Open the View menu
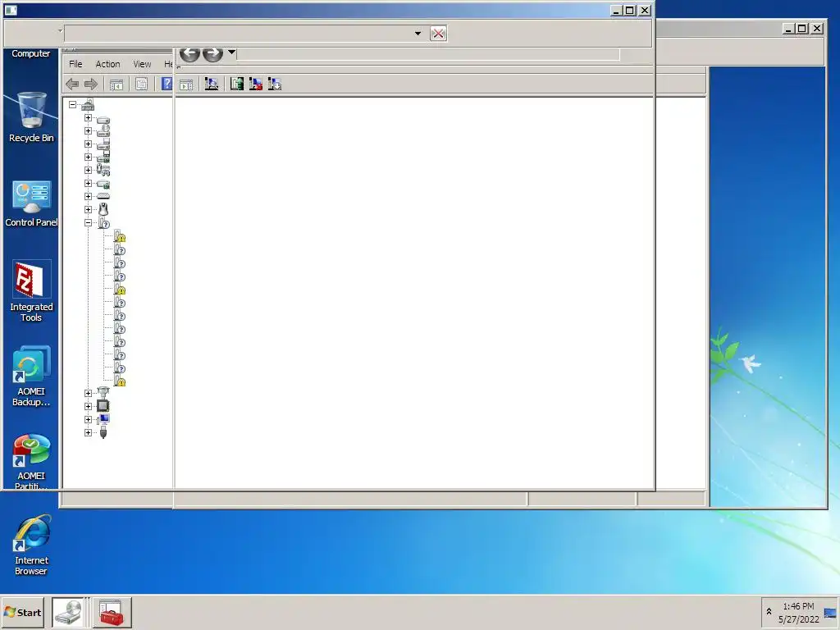This screenshot has height=630, width=840. (142, 64)
